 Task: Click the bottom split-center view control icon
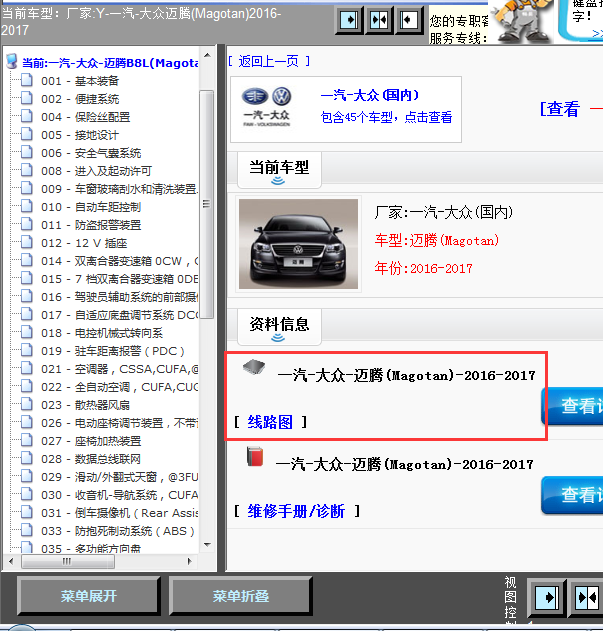point(586,597)
